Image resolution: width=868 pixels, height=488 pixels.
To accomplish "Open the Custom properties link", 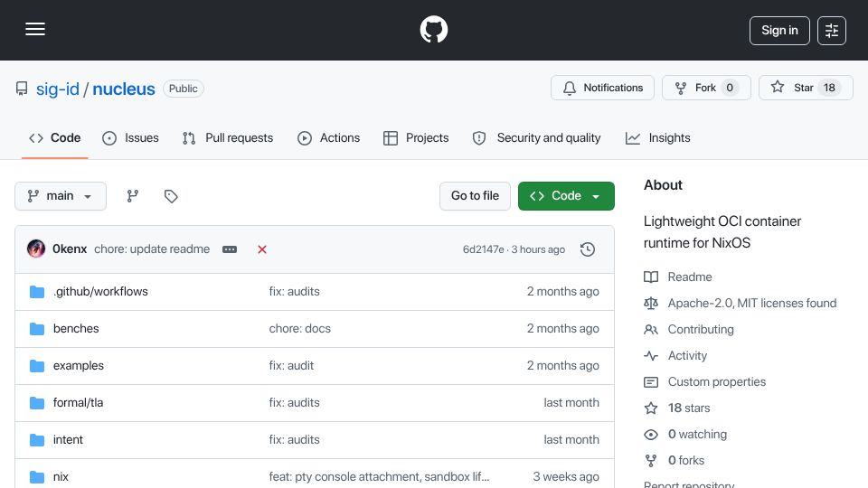I will [705, 381].
